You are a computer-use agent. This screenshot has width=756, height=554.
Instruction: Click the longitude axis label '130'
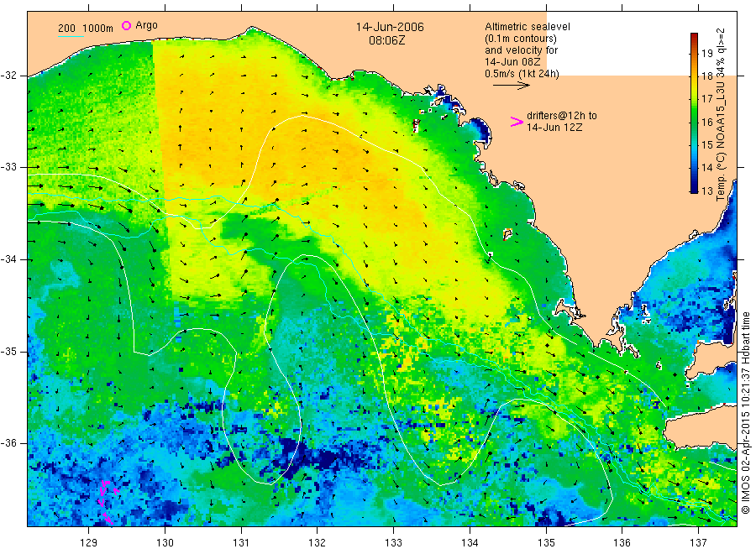tap(165, 543)
